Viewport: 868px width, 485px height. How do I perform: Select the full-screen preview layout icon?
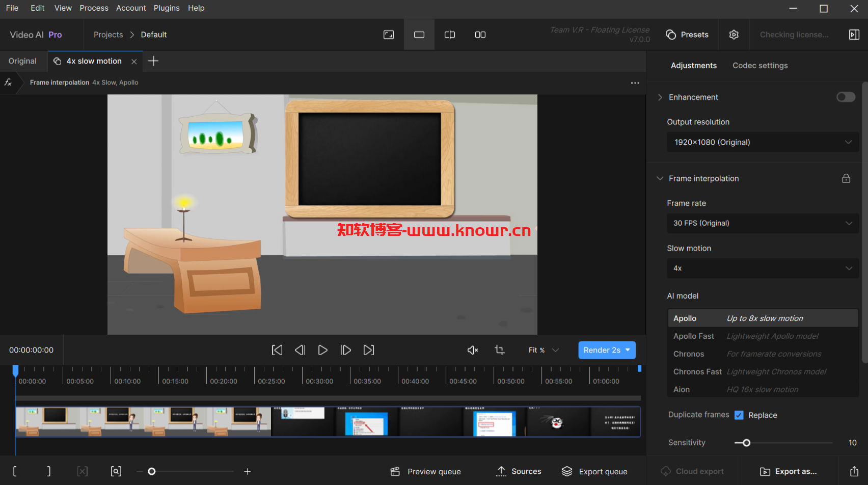pyautogui.click(x=389, y=35)
